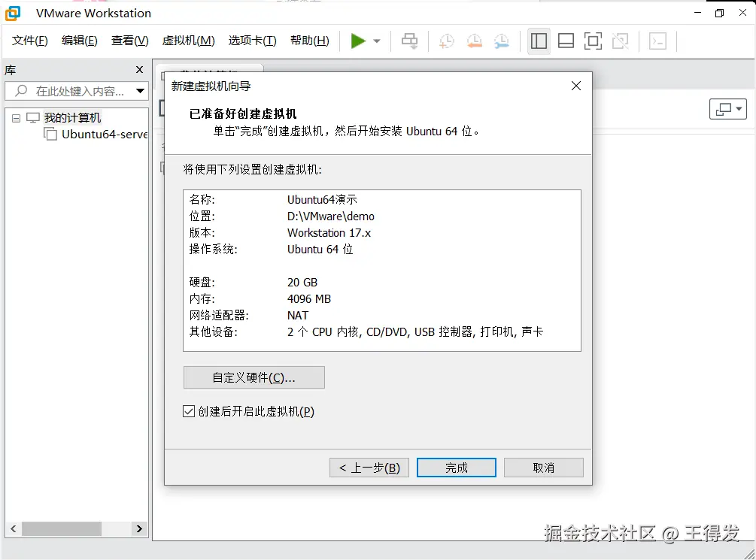Open the 编辑(E) menu
756x560 pixels.
(80, 41)
